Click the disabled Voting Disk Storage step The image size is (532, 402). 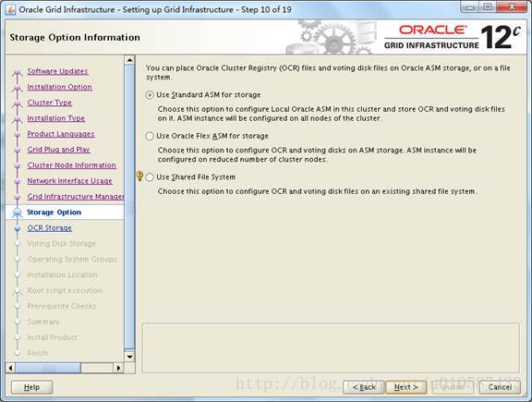click(61, 243)
